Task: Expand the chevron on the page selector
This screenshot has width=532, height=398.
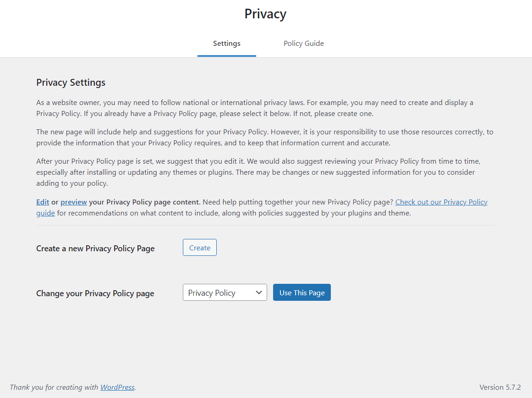Action: click(x=259, y=292)
